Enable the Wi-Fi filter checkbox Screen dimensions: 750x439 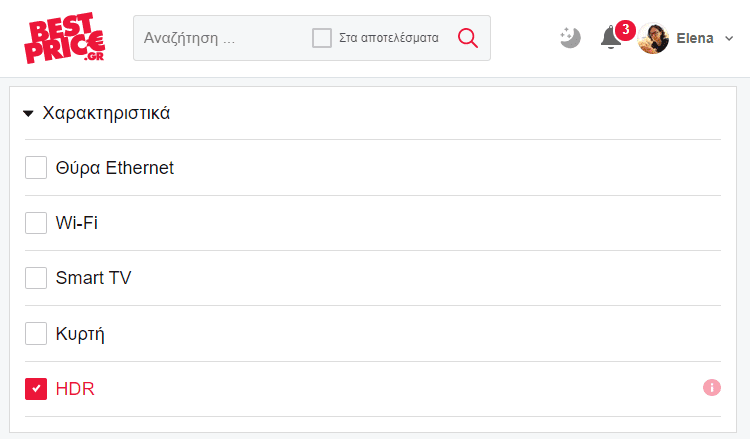tap(36, 223)
